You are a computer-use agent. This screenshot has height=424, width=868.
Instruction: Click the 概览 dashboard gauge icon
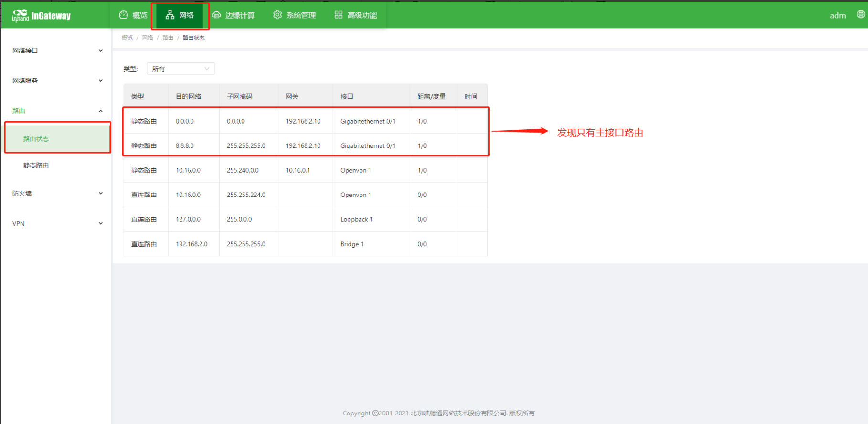tap(124, 15)
